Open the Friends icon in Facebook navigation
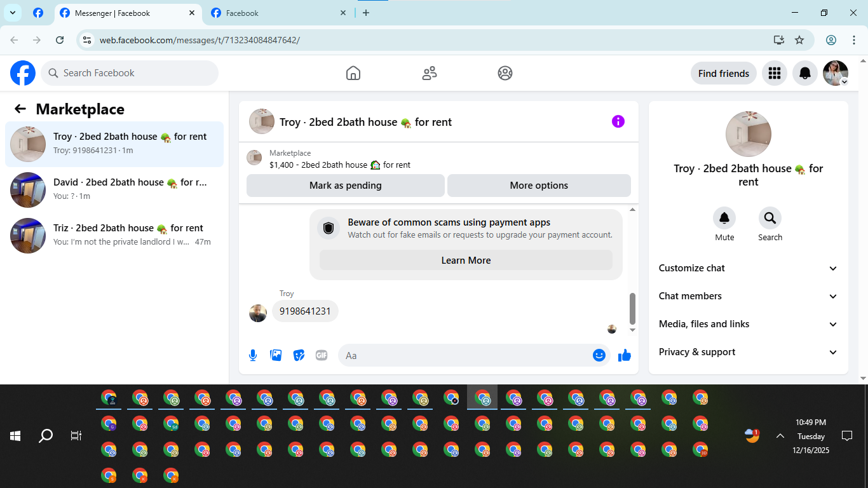The width and height of the screenshot is (868, 488). (430, 73)
